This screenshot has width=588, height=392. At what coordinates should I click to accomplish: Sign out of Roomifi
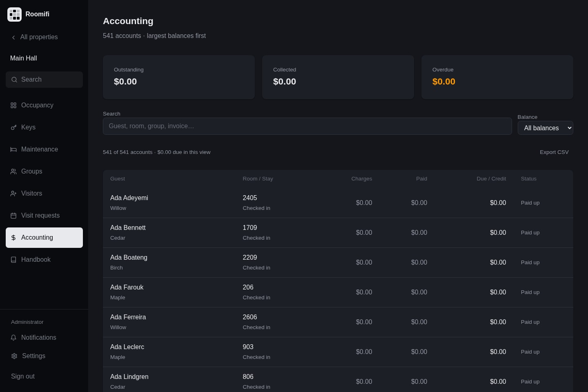pyautogui.click(x=23, y=376)
